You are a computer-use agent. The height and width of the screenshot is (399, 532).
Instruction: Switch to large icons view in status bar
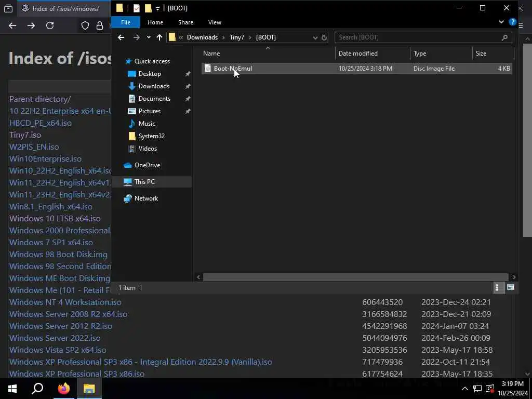510,288
